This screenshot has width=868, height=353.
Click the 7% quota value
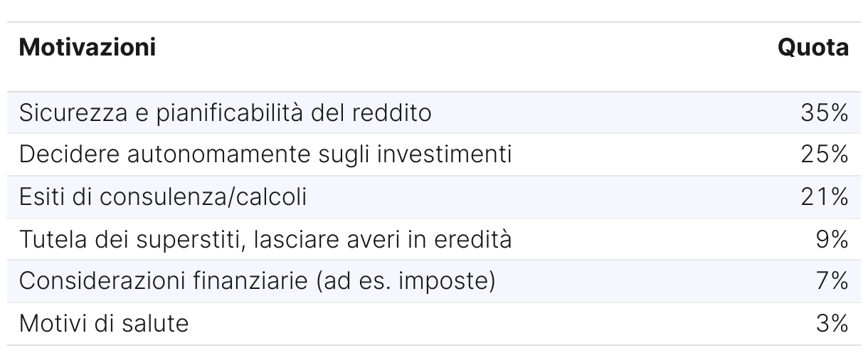833,282
